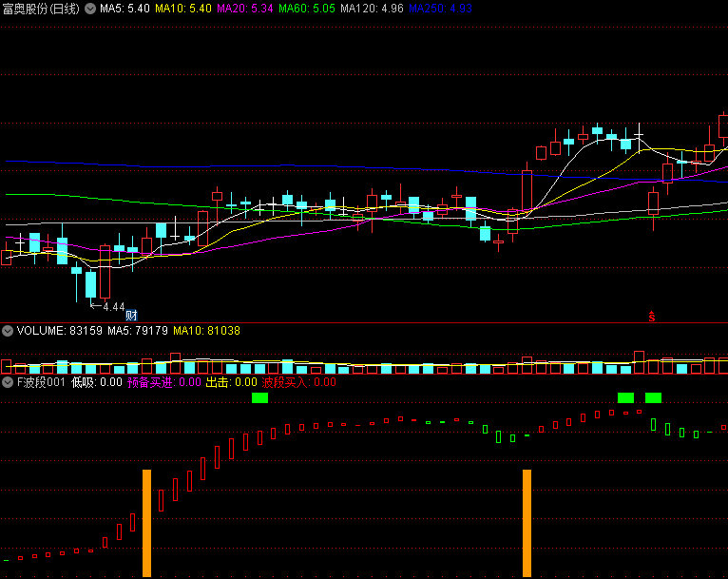Click the second orange signal bar
The image size is (728, 579).
pos(527,523)
